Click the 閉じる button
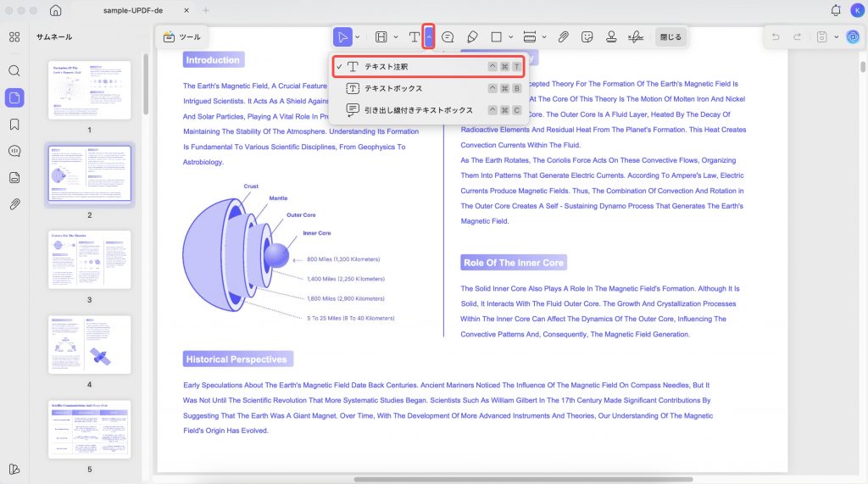868x484 pixels. pyautogui.click(x=670, y=37)
